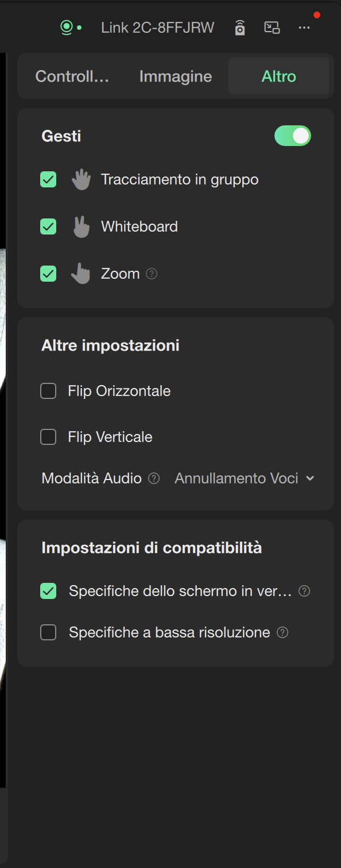The image size is (341, 868).
Task: Enable Flip Verticale checkbox
Action: click(48, 437)
